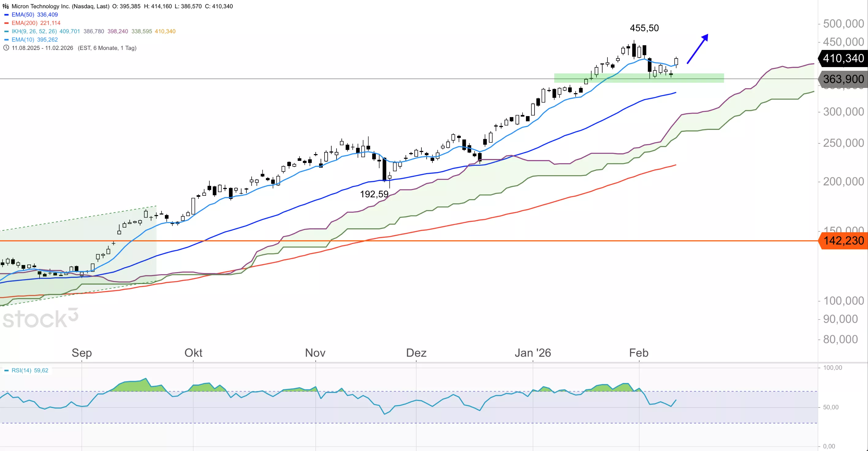Click the black 410,340 current price label
This screenshot has height=451, width=868.
pos(843,58)
